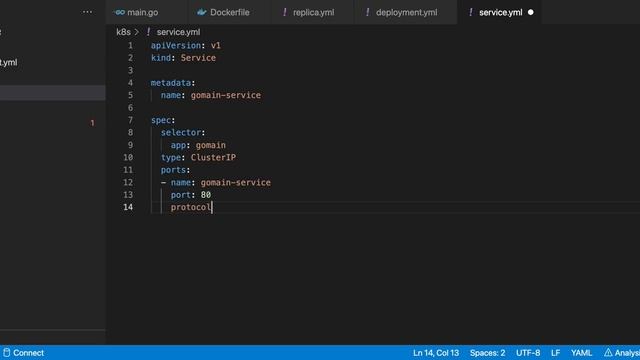Click the Connect button in status bar
The width and height of the screenshot is (640, 360).
(23, 353)
